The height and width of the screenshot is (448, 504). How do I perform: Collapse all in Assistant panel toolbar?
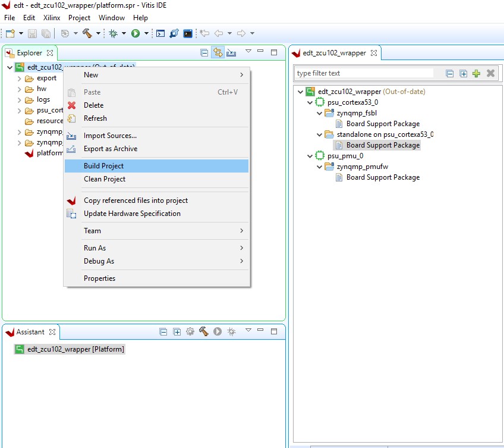tap(163, 331)
